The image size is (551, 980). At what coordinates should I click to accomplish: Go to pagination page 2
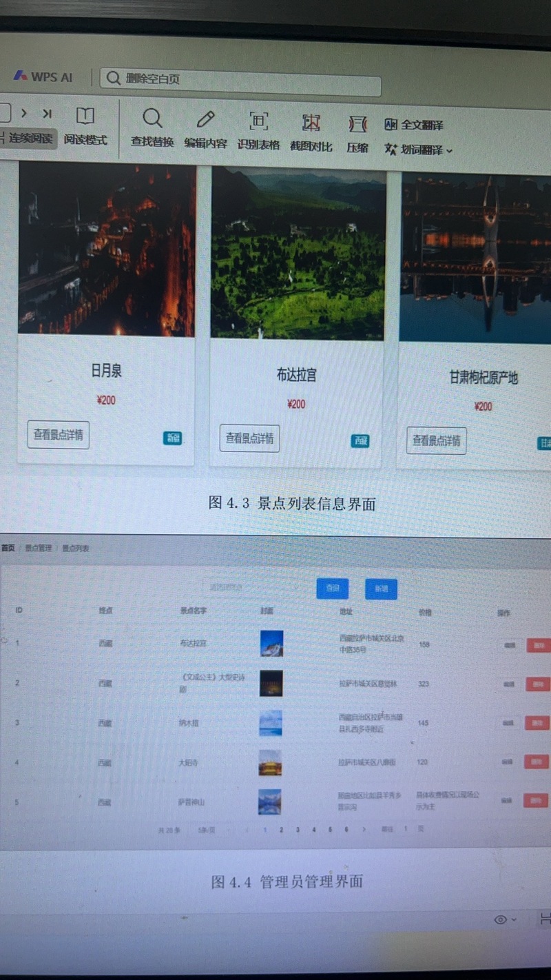(281, 830)
